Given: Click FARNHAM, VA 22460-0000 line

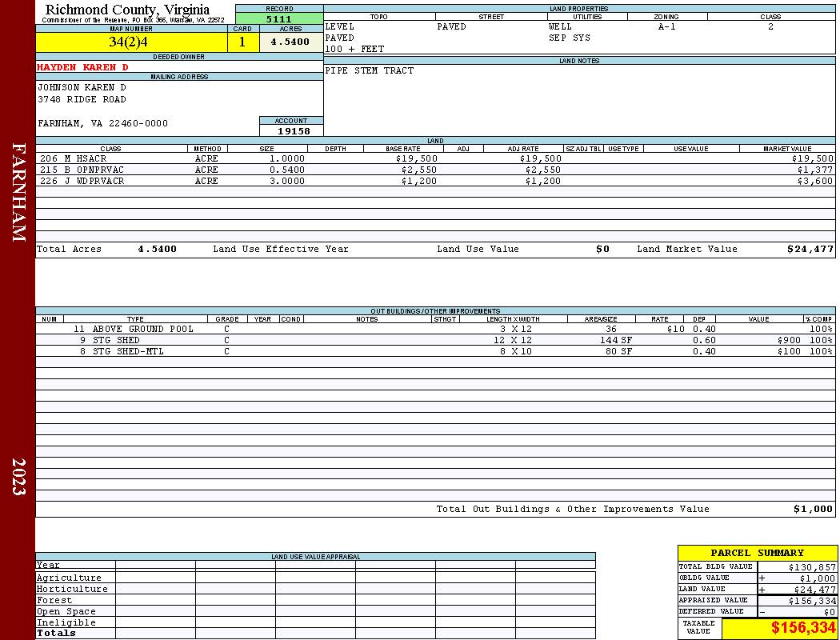Looking at the screenshot, I should point(103,123).
